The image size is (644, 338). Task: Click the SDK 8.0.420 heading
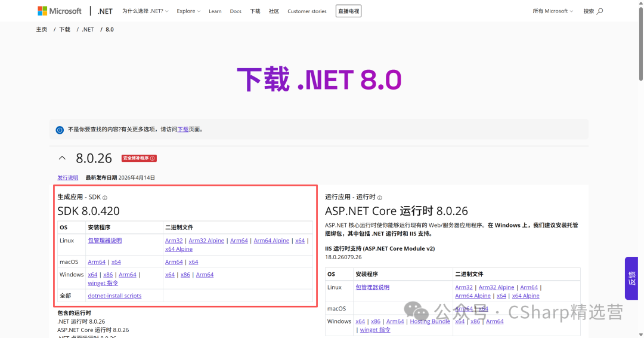click(x=89, y=211)
